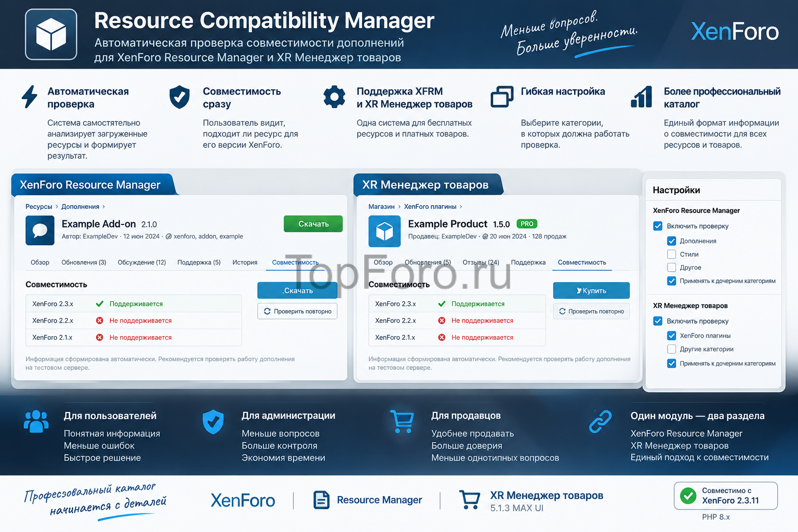Click the red cross for XenForo 2.1.x in Resource Manager

(100, 337)
